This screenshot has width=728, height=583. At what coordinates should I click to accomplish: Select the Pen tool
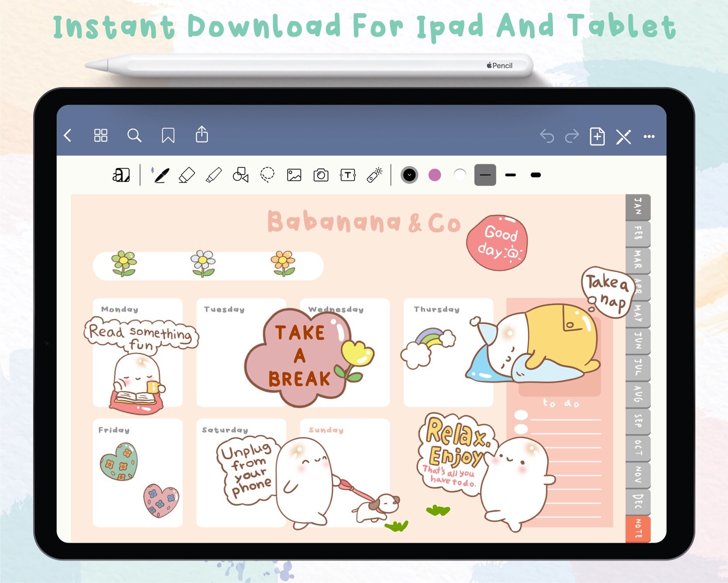pyautogui.click(x=161, y=175)
